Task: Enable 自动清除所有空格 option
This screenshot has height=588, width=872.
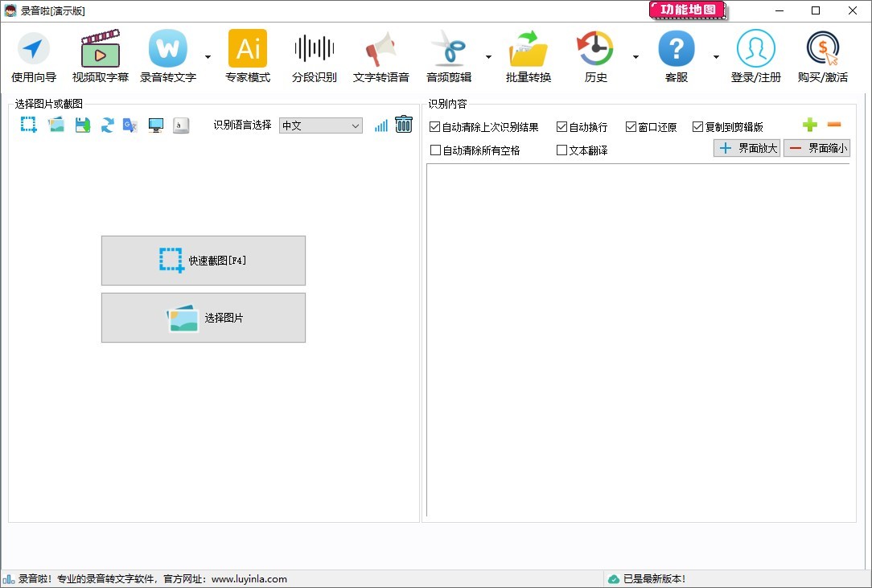Action: click(434, 150)
